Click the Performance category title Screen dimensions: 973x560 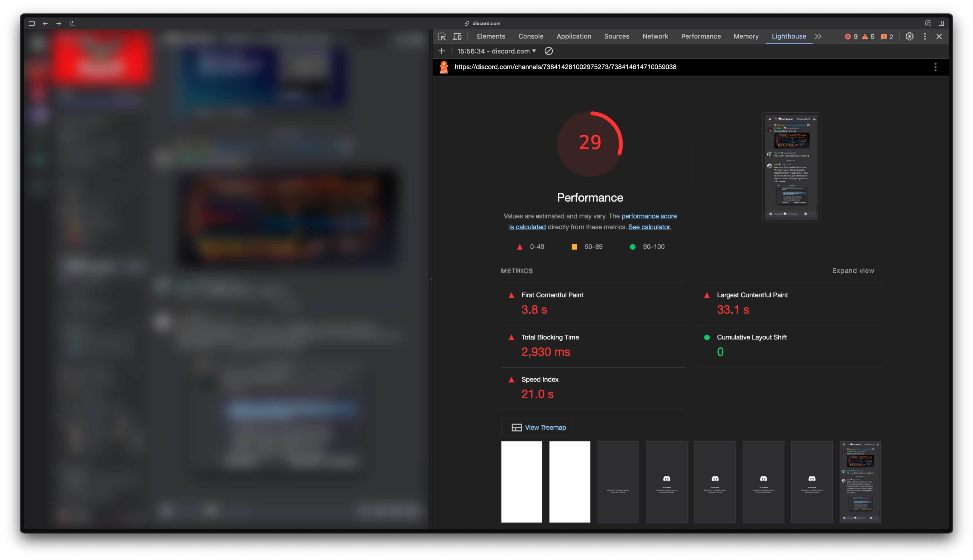coord(590,198)
